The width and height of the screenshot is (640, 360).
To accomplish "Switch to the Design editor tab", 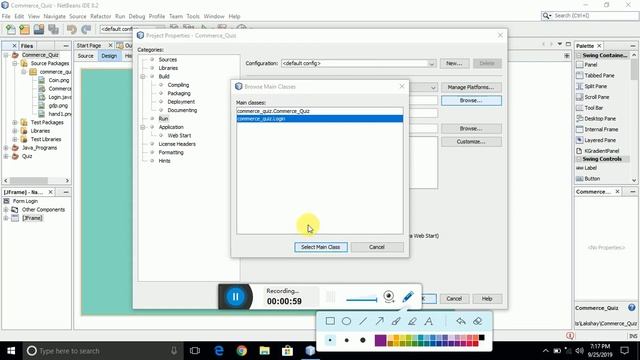I will coord(109,56).
